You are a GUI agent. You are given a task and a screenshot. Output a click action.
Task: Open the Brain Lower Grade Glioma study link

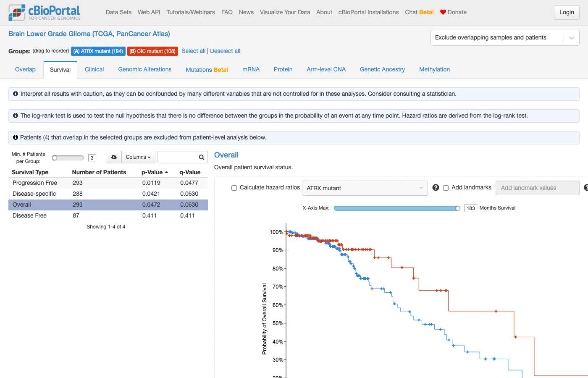coord(89,34)
